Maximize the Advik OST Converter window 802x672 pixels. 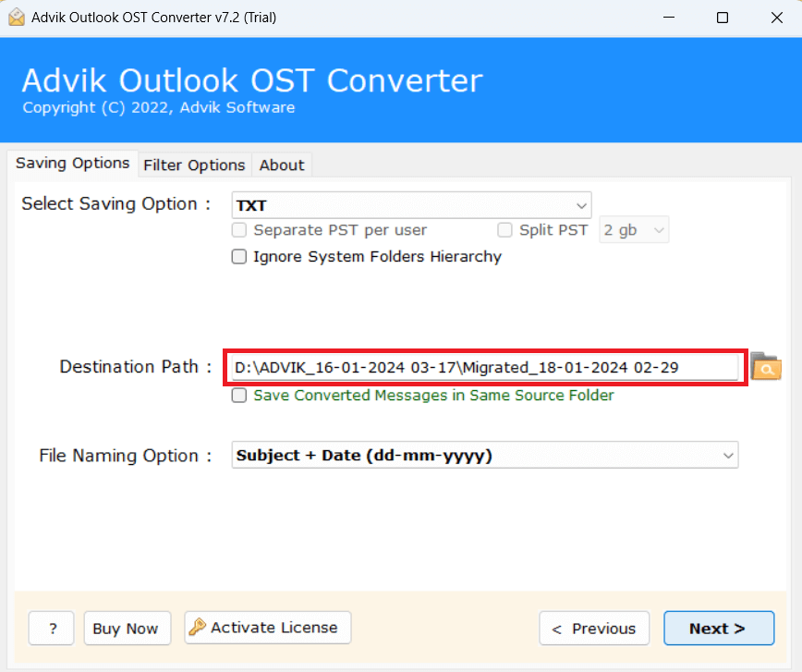(723, 18)
